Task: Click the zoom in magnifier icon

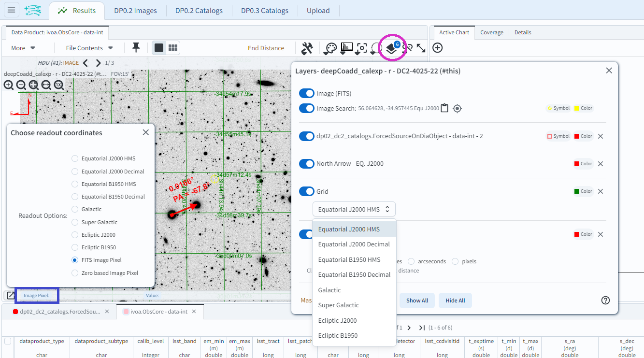Action: click(9, 85)
